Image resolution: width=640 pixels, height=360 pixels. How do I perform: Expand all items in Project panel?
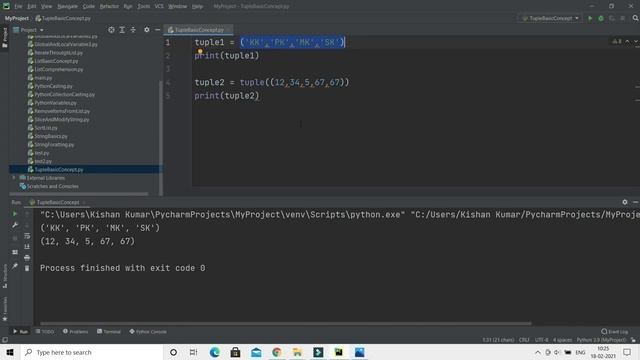click(x=122, y=30)
